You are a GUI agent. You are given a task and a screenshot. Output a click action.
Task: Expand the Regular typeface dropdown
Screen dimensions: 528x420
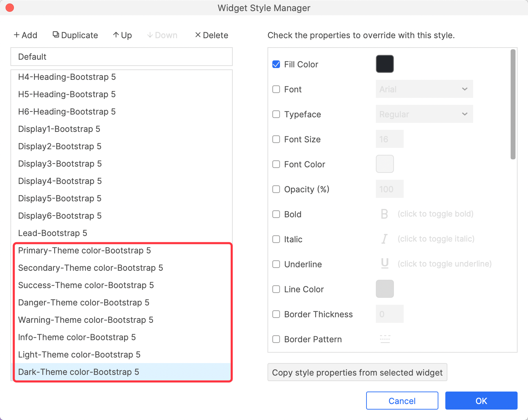pyautogui.click(x=424, y=114)
